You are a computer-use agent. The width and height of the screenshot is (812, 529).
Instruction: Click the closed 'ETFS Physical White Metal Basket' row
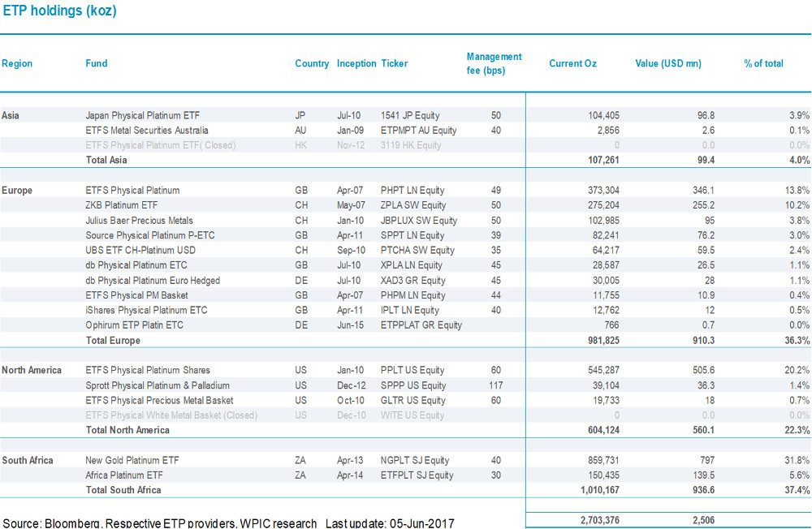(x=405, y=415)
